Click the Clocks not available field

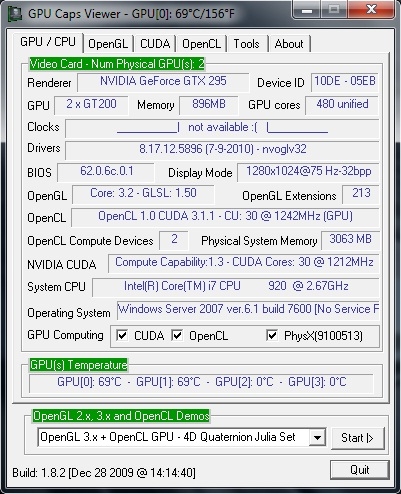(222, 128)
